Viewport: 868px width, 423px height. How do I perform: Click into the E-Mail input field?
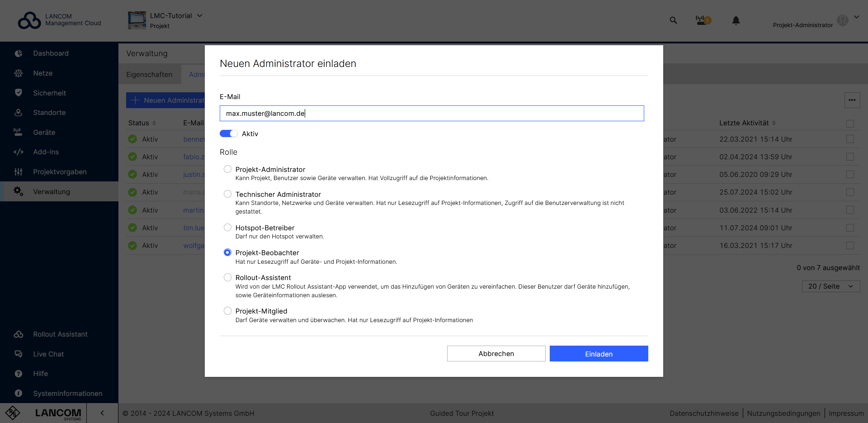point(432,113)
